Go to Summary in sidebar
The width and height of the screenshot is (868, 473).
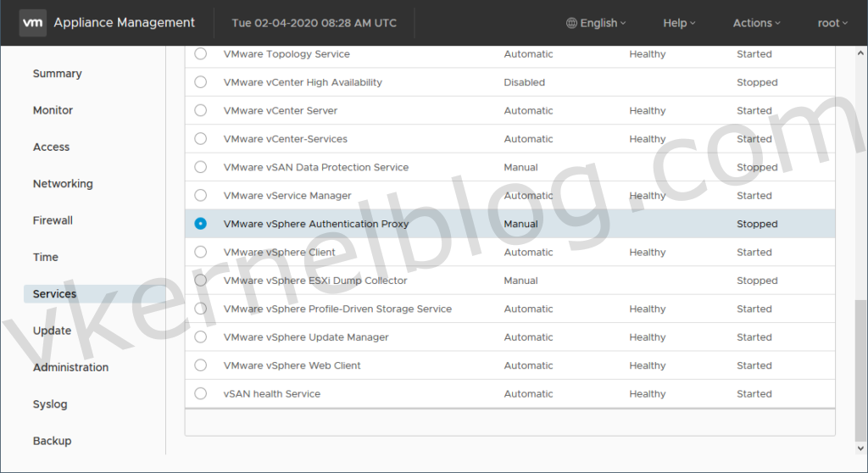[58, 73]
